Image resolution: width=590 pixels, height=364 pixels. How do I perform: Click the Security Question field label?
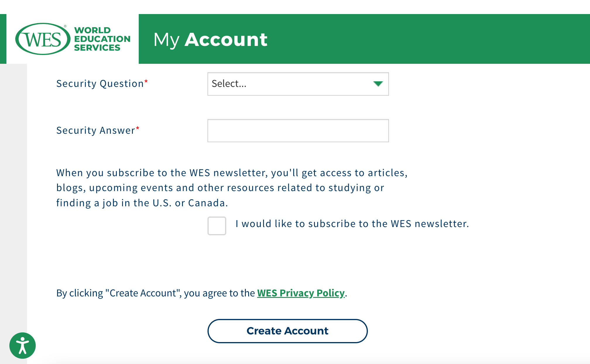[100, 84]
